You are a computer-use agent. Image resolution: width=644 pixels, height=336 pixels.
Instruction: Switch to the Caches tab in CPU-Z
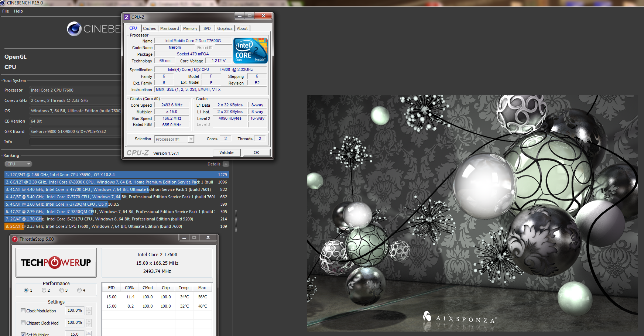click(x=150, y=28)
